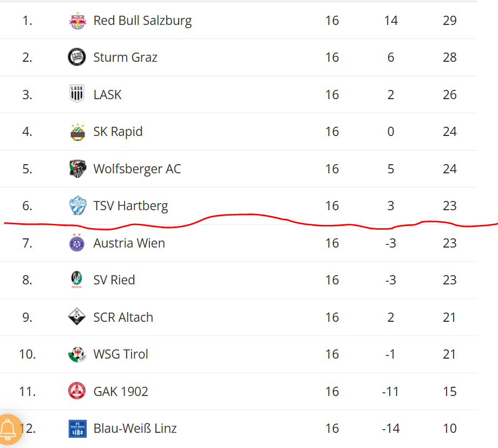This screenshot has height=448, width=498.
Task: Click the Red Bull Salzburg club logo
Action: (x=77, y=21)
